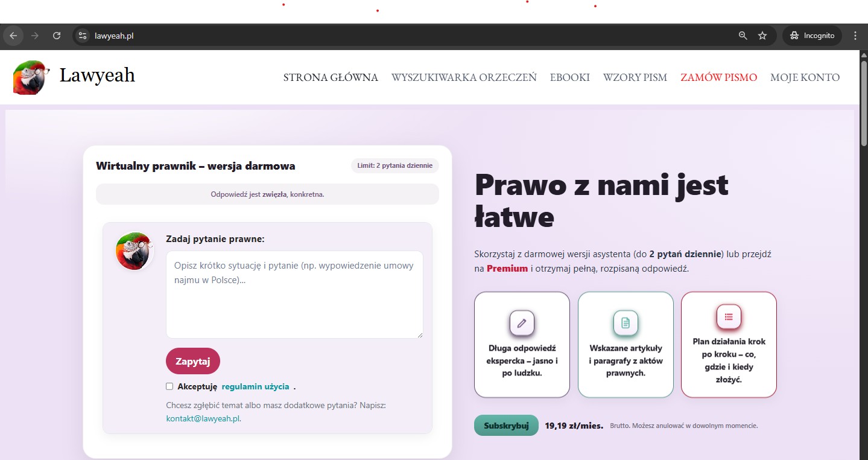This screenshot has height=460, width=868.
Task: Bookmark the page using the star icon
Action: pos(762,36)
